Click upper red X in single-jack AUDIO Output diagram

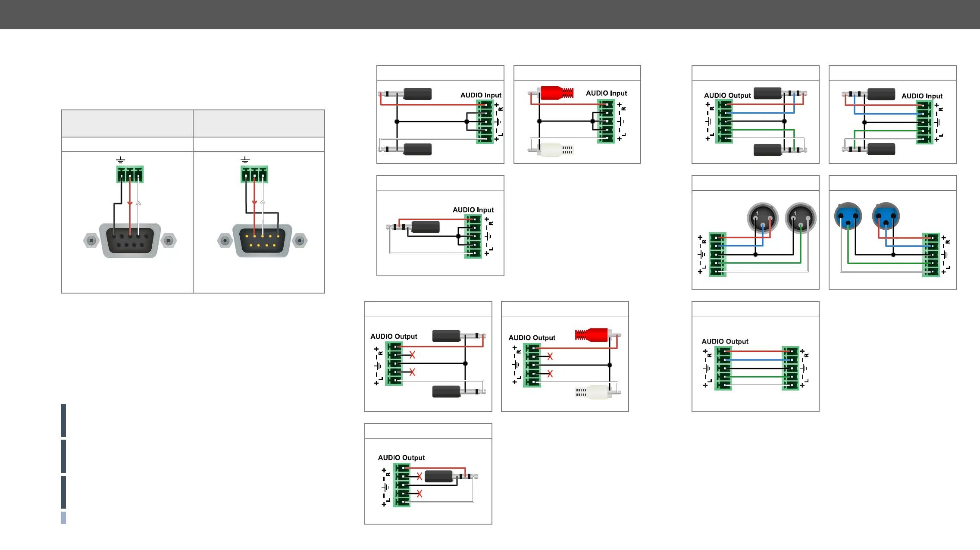tap(420, 476)
